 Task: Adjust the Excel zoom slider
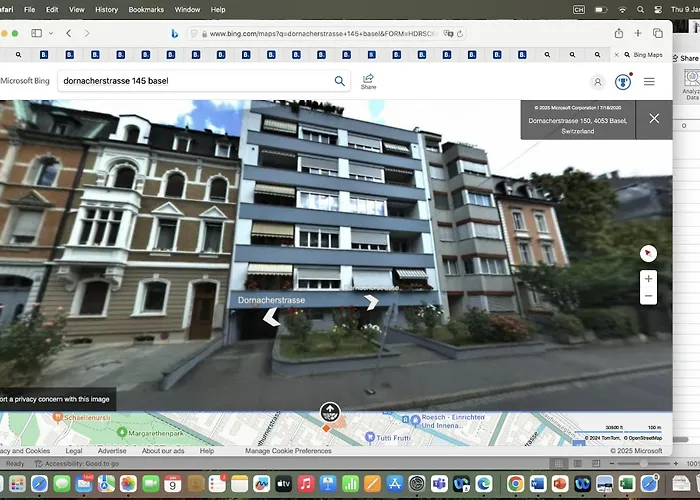pos(643,464)
